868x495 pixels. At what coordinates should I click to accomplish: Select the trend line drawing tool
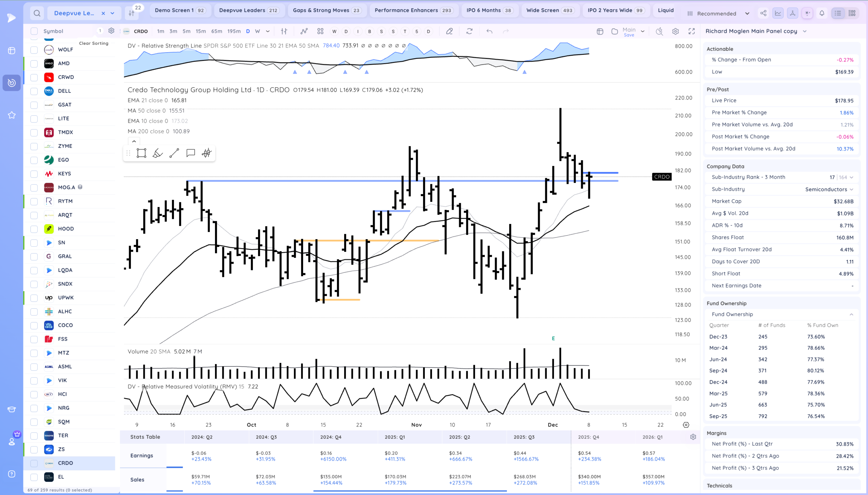pos(174,153)
